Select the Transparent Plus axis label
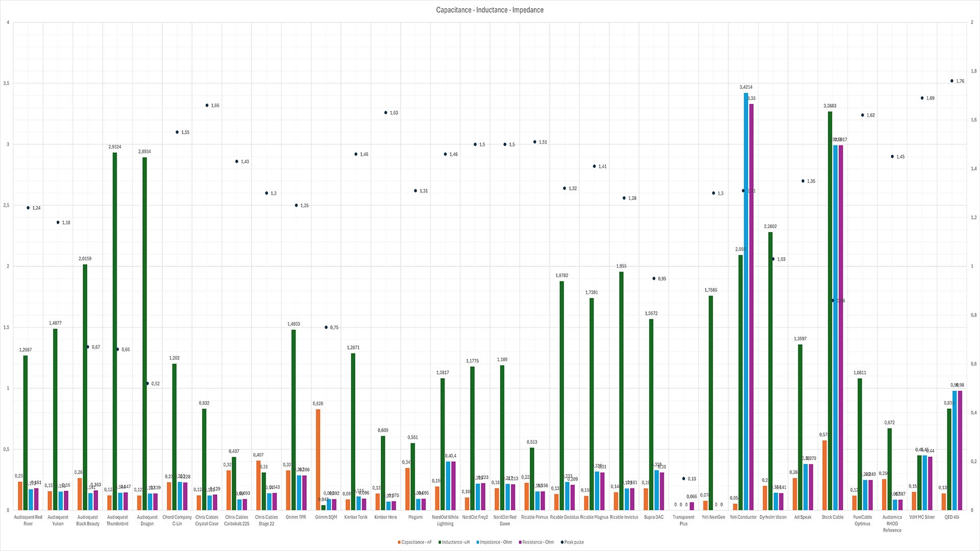The image size is (980, 551). point(683,520)
